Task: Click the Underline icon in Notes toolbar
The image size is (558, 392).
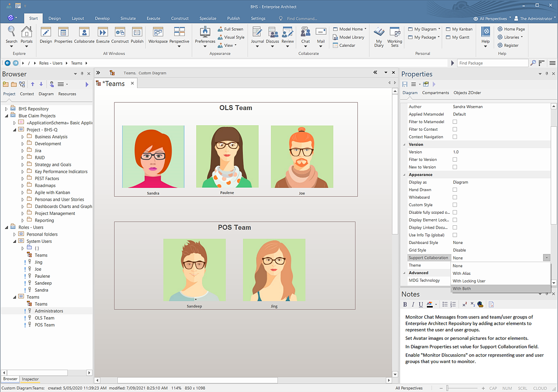Action: tap(421, 305)
